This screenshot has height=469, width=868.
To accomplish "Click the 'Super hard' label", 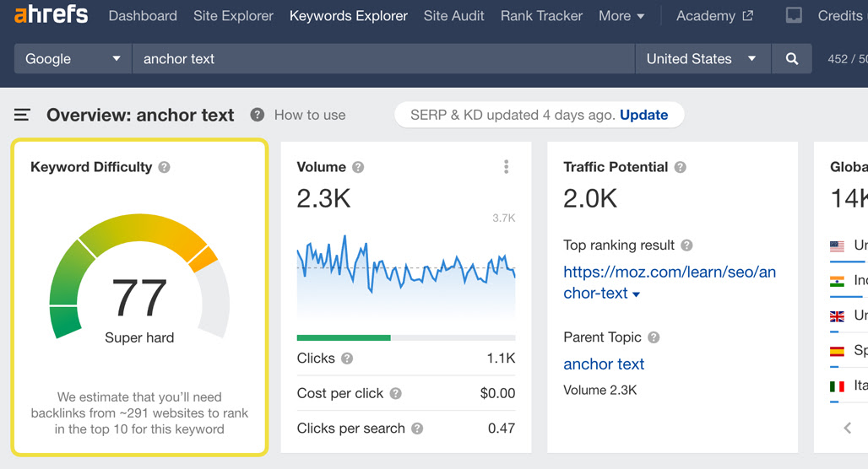I will [x=139, y=337].
